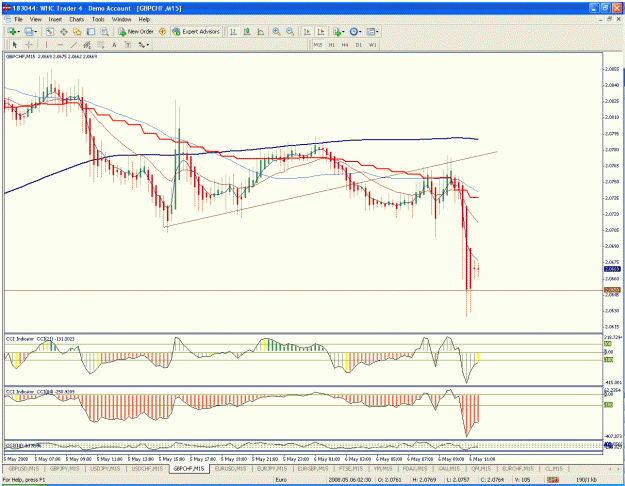Select the H1 timeframe button
Viewport: 625px width, 486px height.
pyautogui.click(x=332, y=45)
